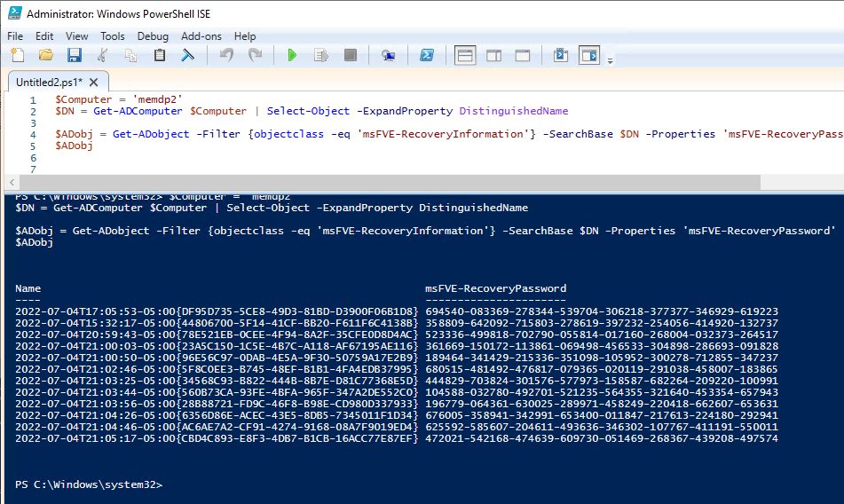Click Get-ADComputer in script line 2
The height and width of the screenshot is (504, 844).
138,111
